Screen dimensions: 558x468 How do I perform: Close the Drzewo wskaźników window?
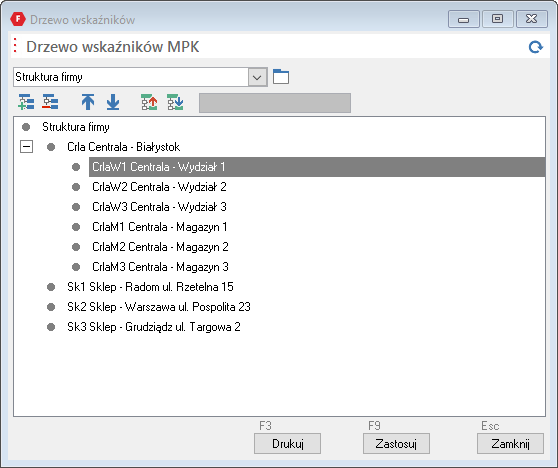click(532, 19)
